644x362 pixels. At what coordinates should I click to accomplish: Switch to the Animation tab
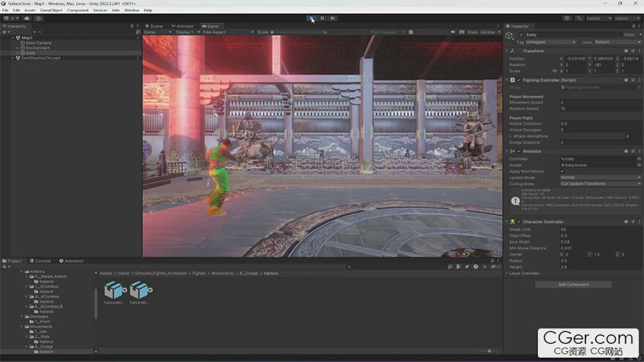(x=72, y=260)
